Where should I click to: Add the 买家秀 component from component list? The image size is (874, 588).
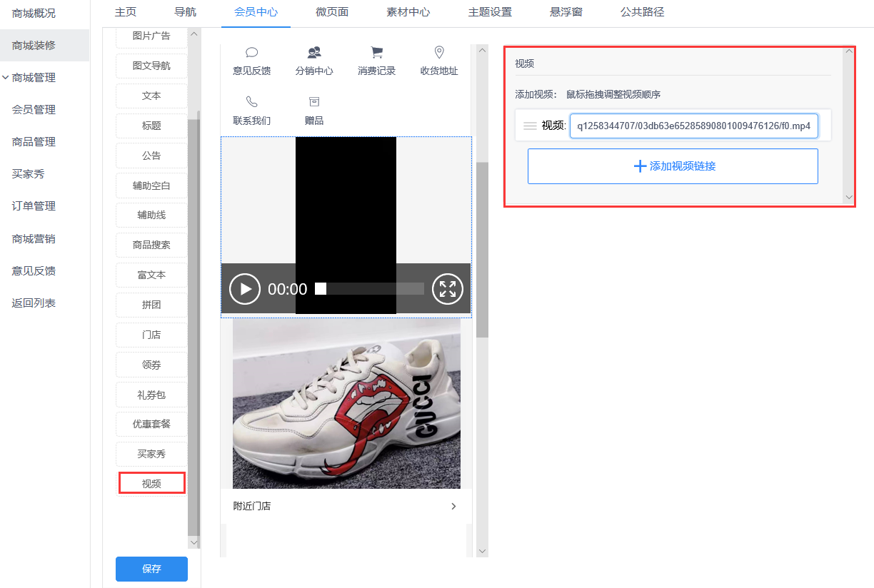[x=151, y=454]
